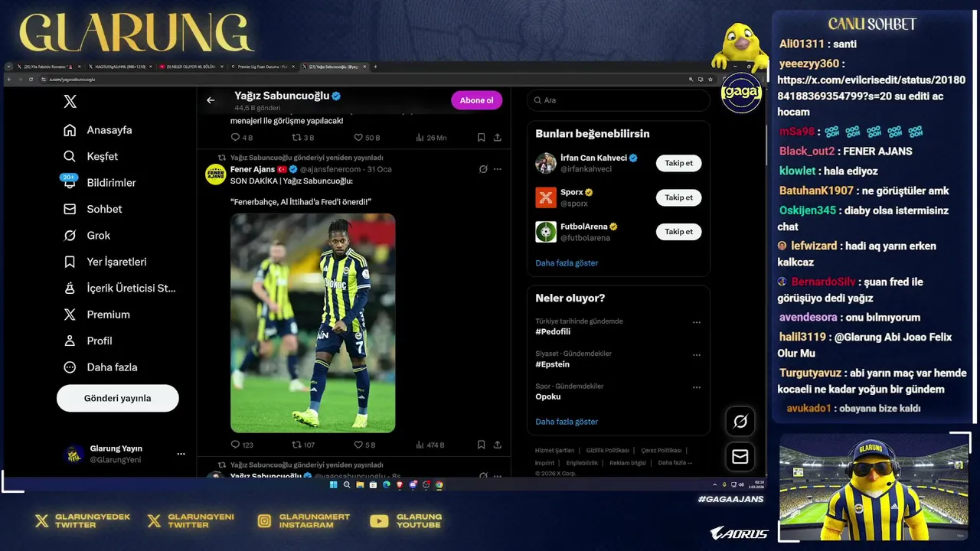Click Hizmet Şartları footer link
This screenshot has height=551, width=980.
pyautogui.click(x=554, y=451)
